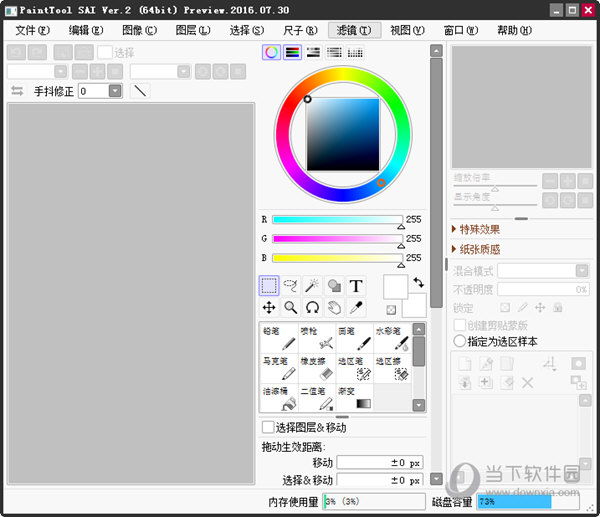Choose the 铅笔 pencil brush
The image size is (600, 517).
(x=279, y=337)
